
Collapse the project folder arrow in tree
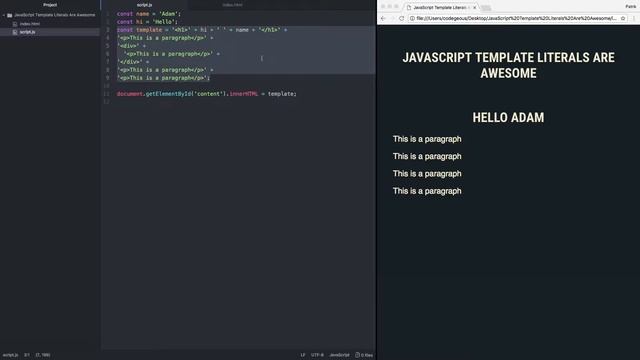tap(4, 15)
